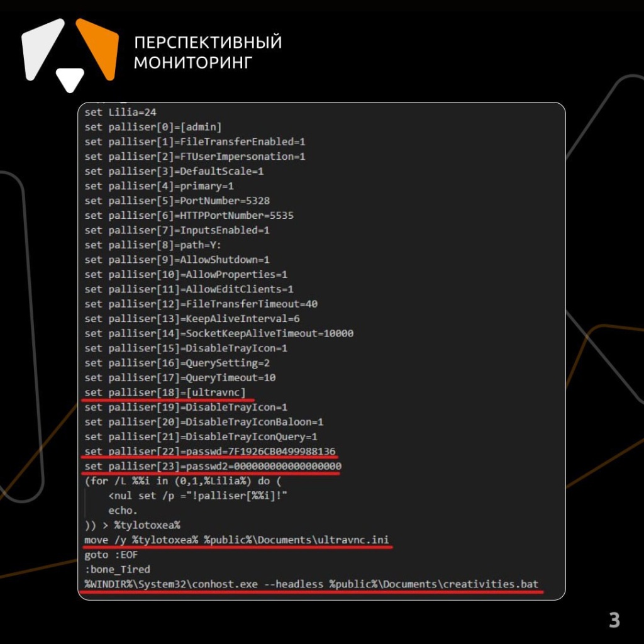
Task: Click the passwd=7F1926CB0499988136 line
Action: coord(210,452)
